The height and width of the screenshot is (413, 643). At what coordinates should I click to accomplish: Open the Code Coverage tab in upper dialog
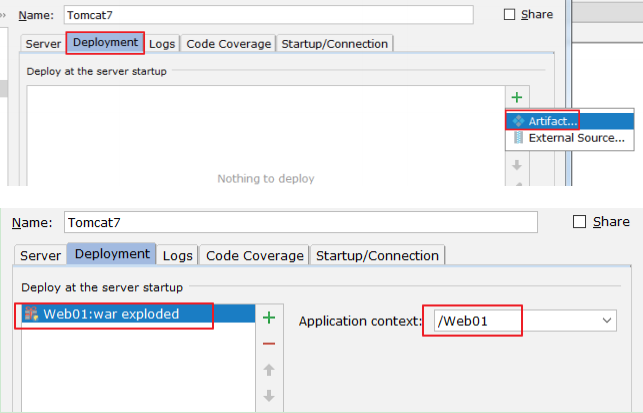tap(228, 44)
